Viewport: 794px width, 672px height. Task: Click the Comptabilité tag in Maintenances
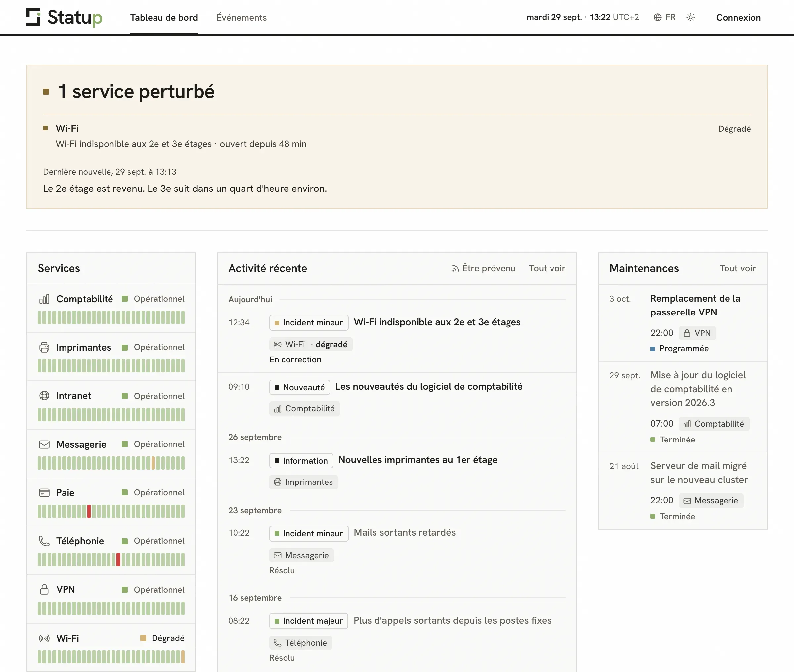pos(714,424)
